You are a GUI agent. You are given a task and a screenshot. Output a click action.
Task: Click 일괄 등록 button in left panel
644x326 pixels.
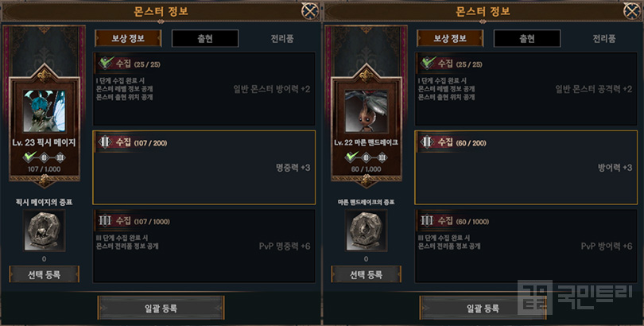[x=161, y=308]
